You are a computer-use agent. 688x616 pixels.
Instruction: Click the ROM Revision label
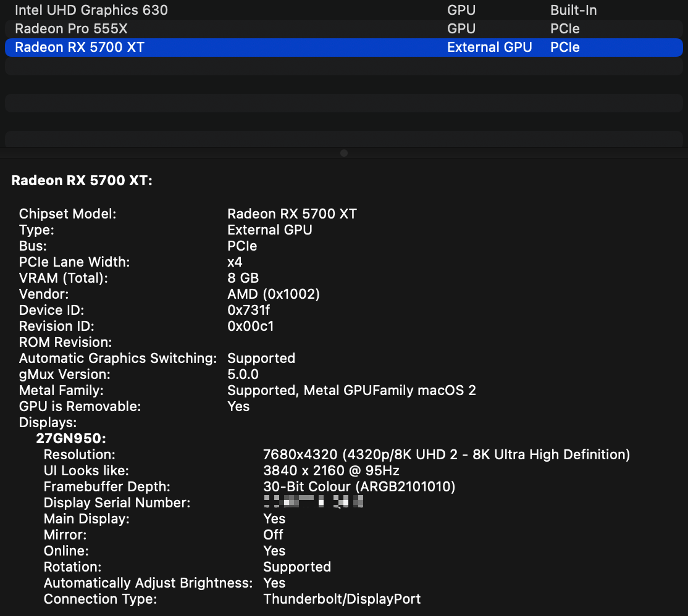pyautogui.click(x=65, y=343)
